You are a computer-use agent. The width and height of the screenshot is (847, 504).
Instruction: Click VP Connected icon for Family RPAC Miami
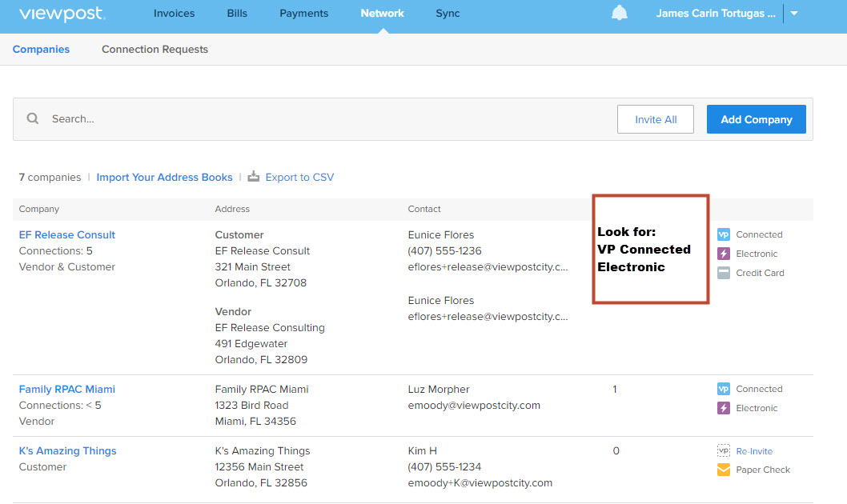pyautogui.click(x=723, y=389)
